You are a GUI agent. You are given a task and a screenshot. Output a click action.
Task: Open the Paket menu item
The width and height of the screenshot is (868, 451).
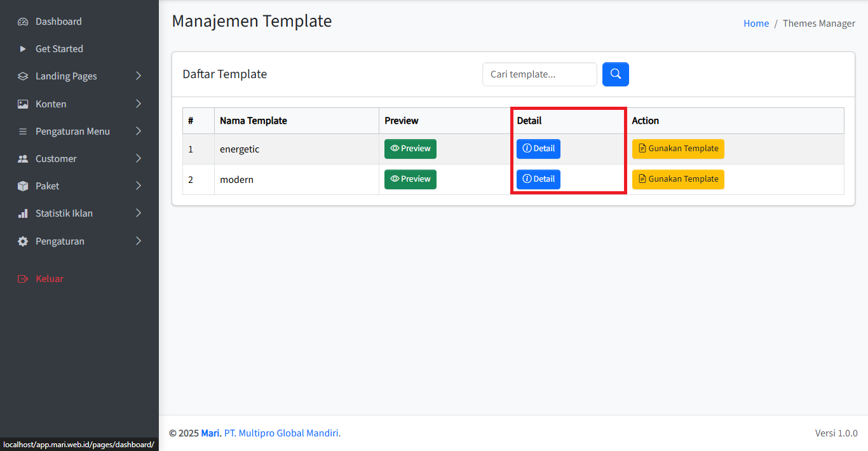tap(48, 186)
